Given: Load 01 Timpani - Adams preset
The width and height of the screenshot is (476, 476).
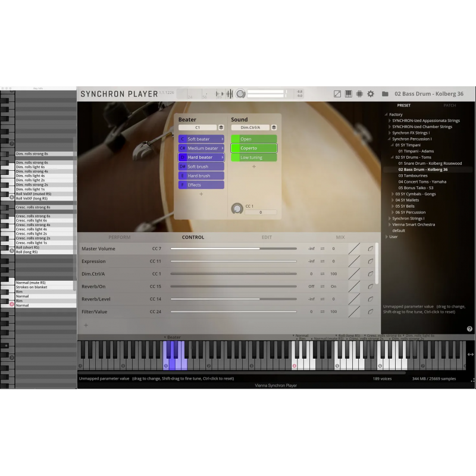Looking at the screenshot, I should coord(416,151).
